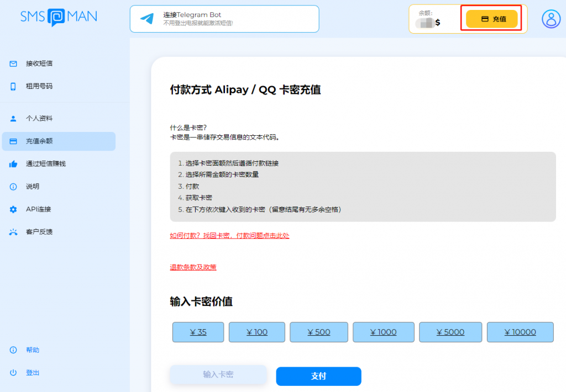Choose the ¥1000 card value
This screenshot has width=566, height=392.
(384, 332)
